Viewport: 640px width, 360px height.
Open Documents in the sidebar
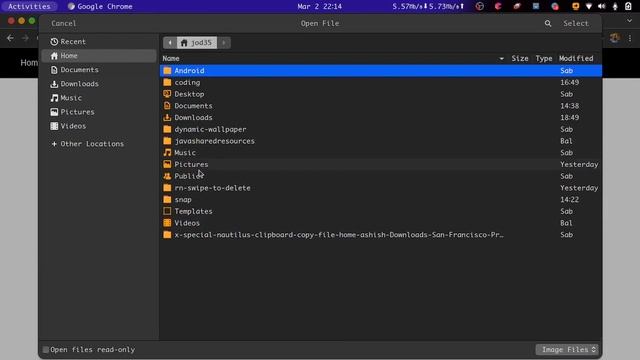(99, 70)
